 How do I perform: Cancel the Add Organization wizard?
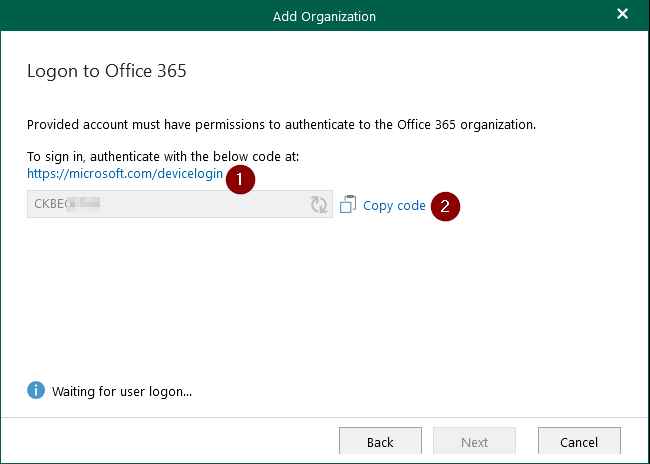pyautogui.click(x=579, y=441)
